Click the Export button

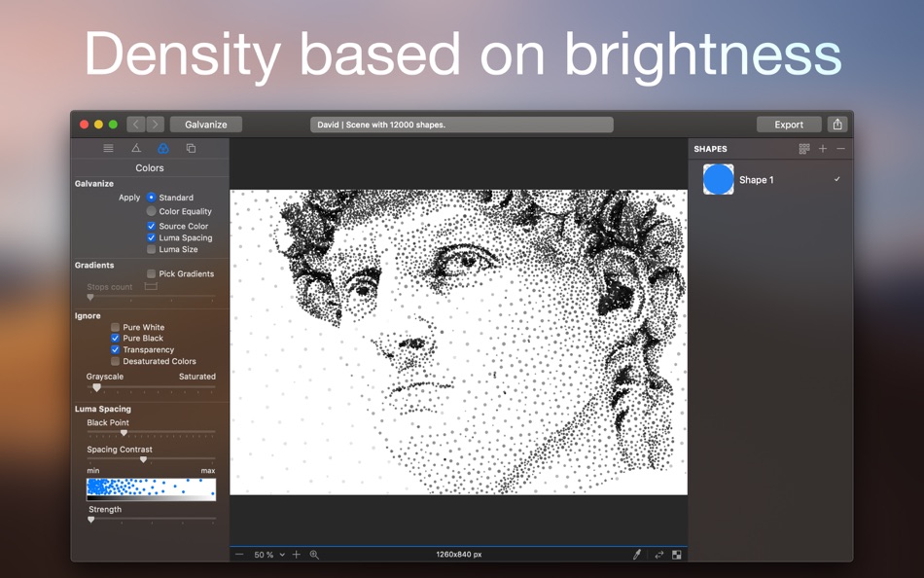[789, 125]
